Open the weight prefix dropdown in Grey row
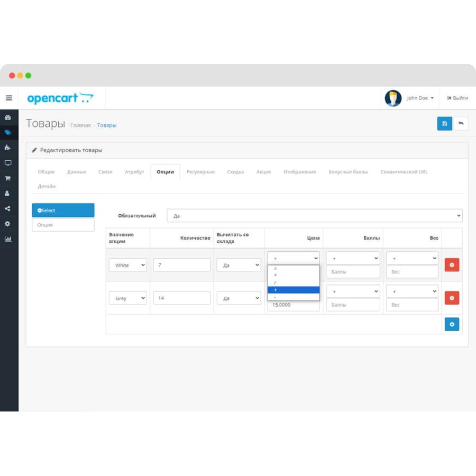The image size is (476, 476). tap(412, 291)
